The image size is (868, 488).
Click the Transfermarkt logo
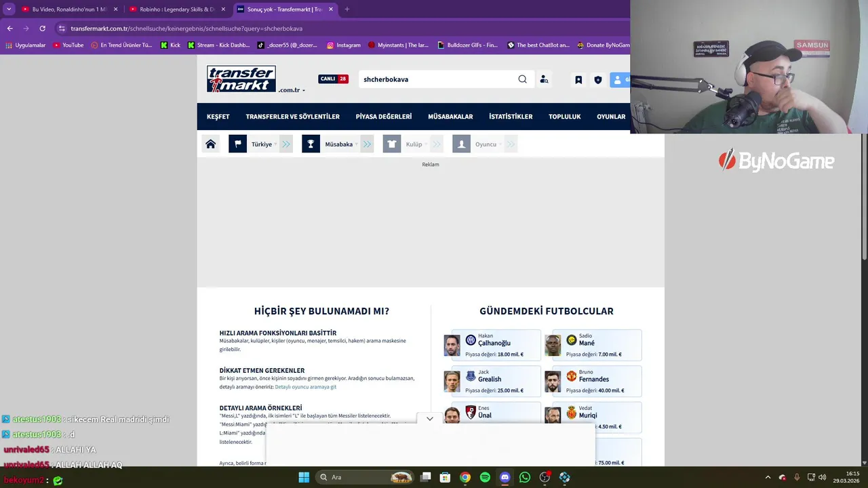(x=241, y=79)
